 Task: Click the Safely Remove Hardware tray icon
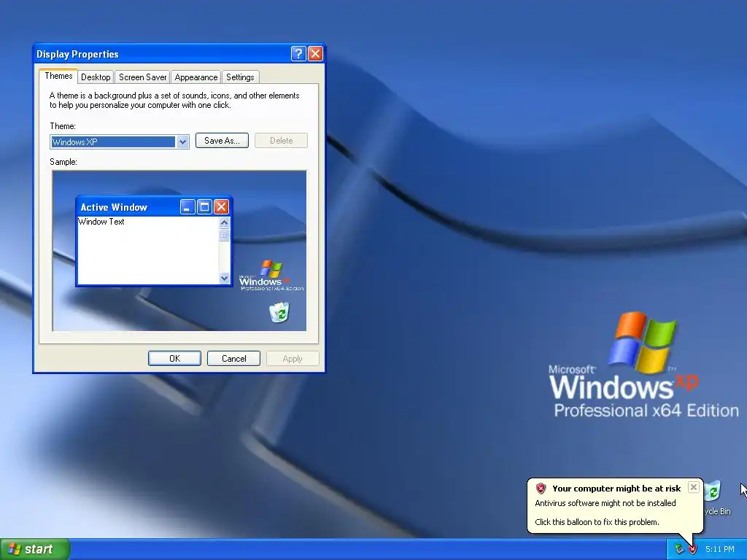coord(679,549)
